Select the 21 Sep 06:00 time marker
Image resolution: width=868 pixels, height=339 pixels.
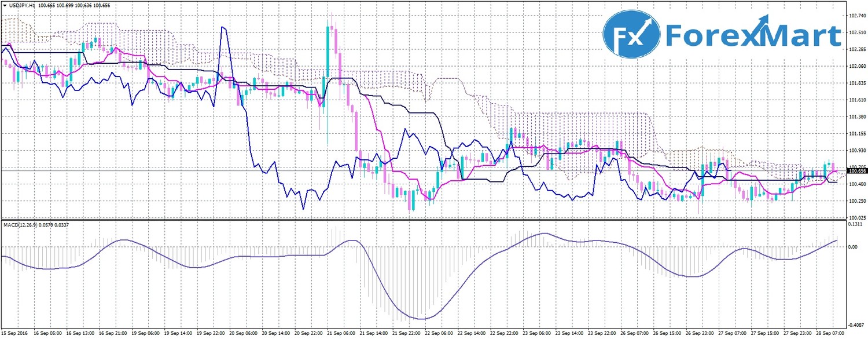pos(340,334)
